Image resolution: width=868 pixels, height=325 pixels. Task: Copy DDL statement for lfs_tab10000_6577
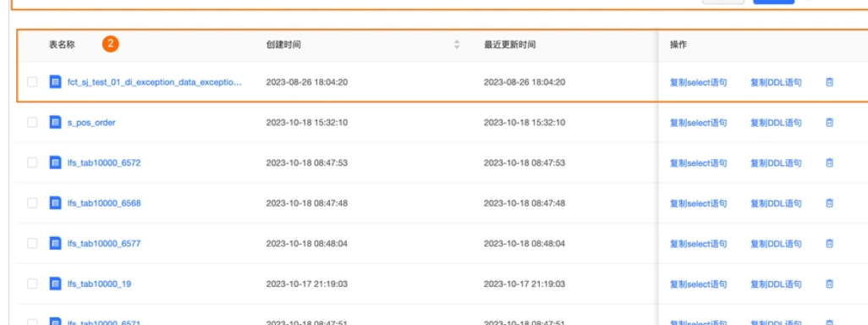click(x=776, y=244)
